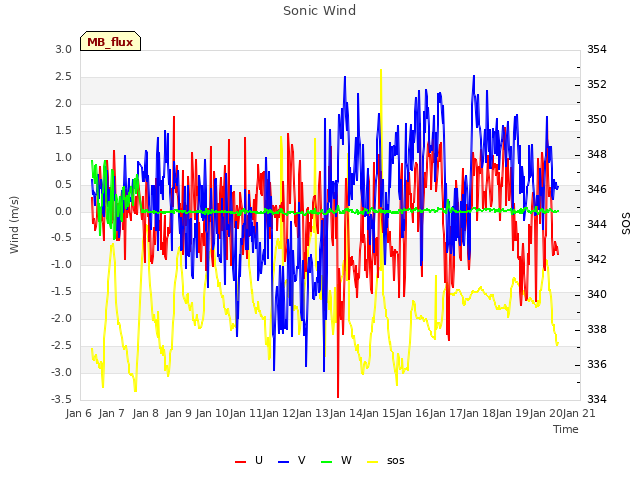Click the Jan 16 x-axis tick label

[412, 413]
